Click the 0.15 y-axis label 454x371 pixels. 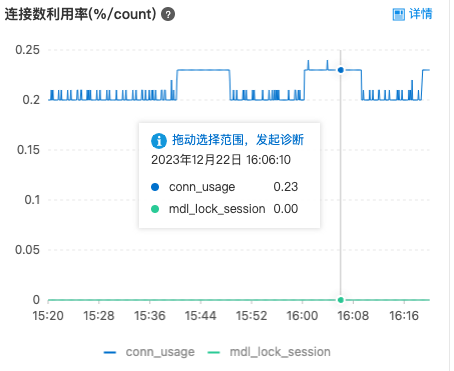[28, 150]
